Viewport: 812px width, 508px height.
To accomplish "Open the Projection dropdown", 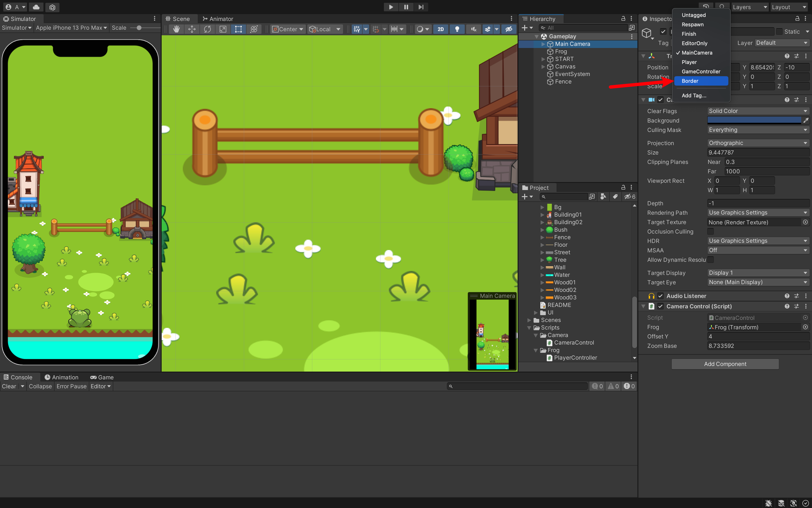I will [758, 143].
